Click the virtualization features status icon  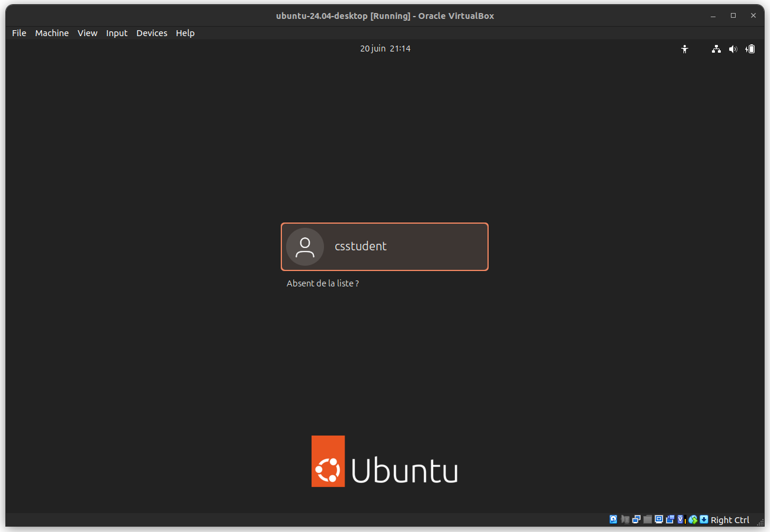[681, 520]
